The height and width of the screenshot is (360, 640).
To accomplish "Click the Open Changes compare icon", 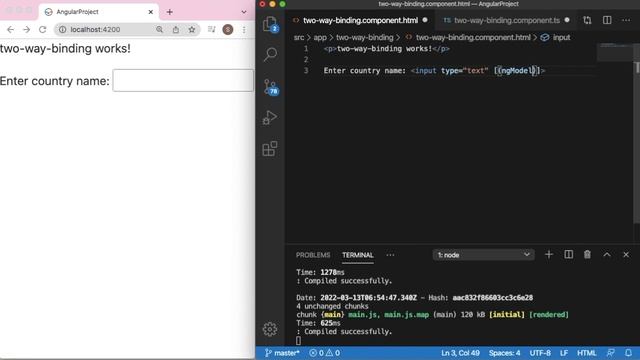I will [x=587, y=20].
